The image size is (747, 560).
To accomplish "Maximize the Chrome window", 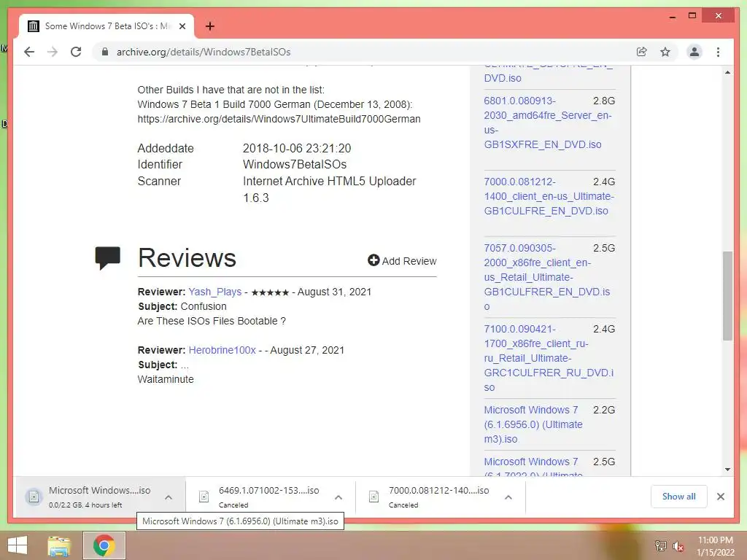I will [692, 16].
